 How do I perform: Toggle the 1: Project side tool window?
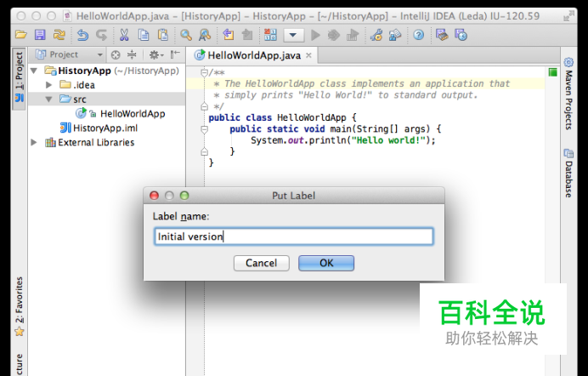tap(20, 78)
